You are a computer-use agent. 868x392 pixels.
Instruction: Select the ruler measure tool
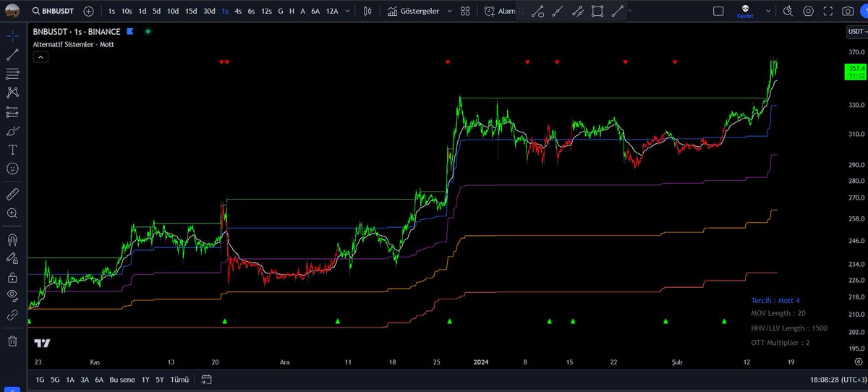12,195
